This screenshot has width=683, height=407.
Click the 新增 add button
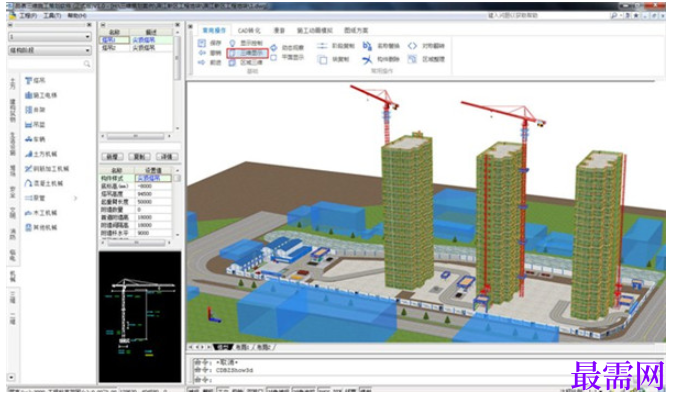[x=112, y=156]
